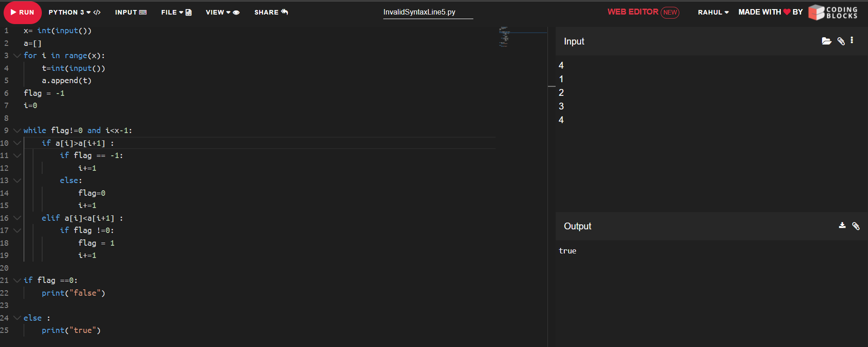
Task: Click the code brackets icon beside Python 3
Action: pos(97,12)
